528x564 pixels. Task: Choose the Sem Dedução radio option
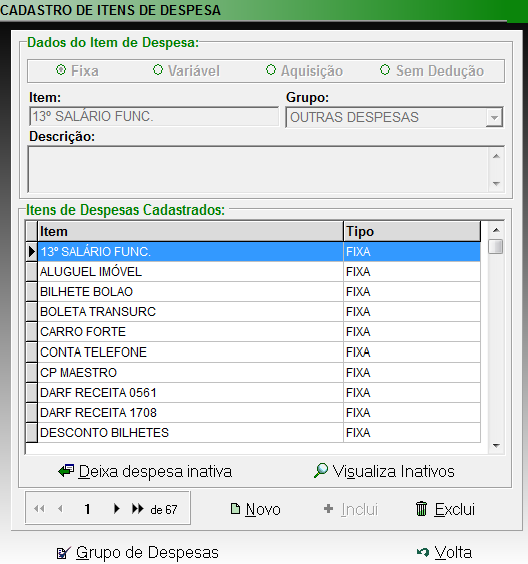(385, 70)
